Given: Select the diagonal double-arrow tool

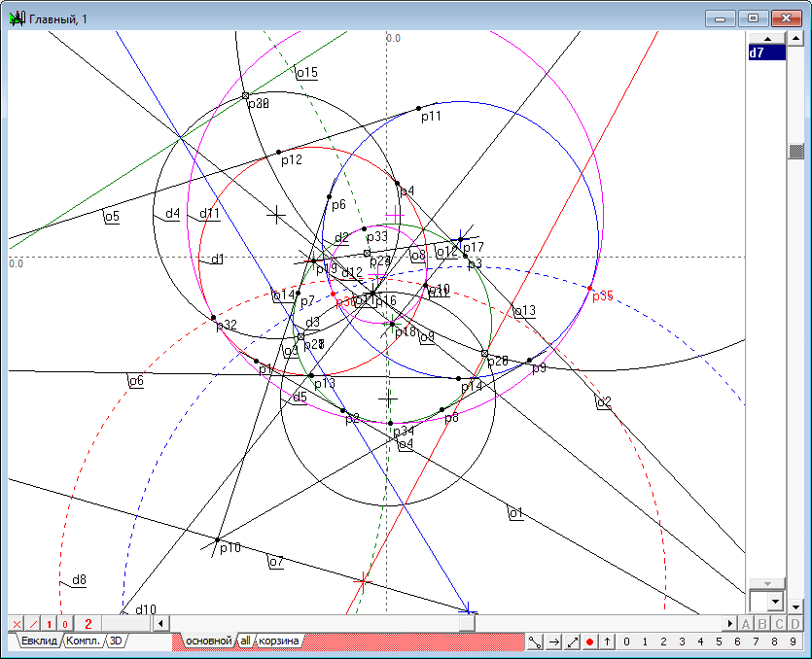Looking at the screenshot, I should (x=572, y=642).
